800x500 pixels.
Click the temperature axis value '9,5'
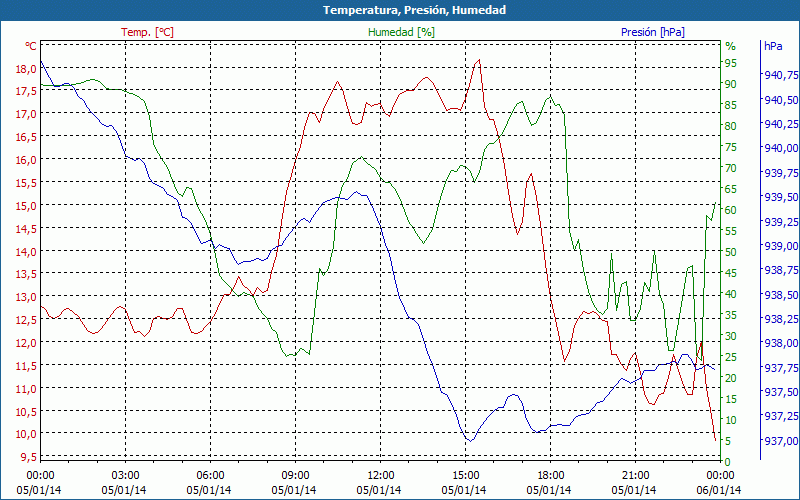click(x=29, y=457)
